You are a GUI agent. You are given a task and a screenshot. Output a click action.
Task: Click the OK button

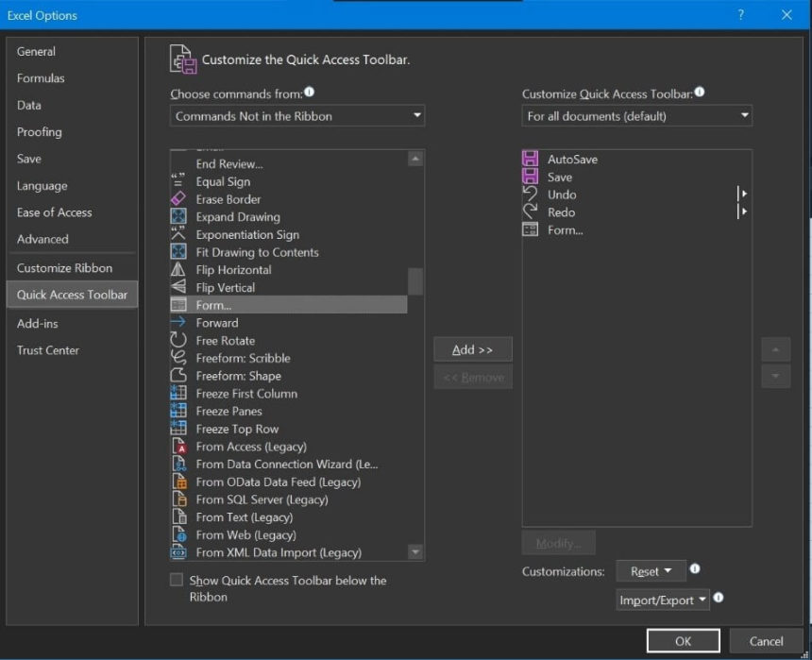coord(683,641)
